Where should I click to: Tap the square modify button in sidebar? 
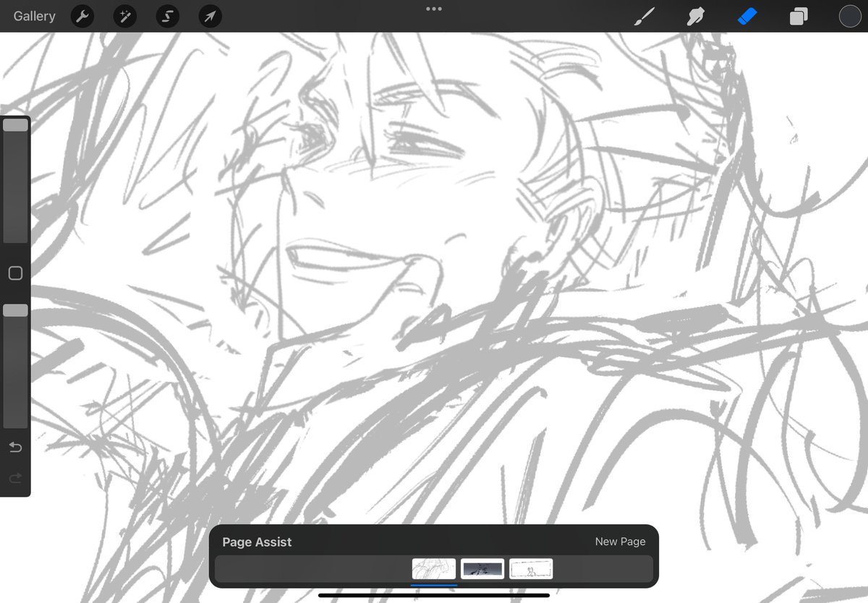[15, 273]
